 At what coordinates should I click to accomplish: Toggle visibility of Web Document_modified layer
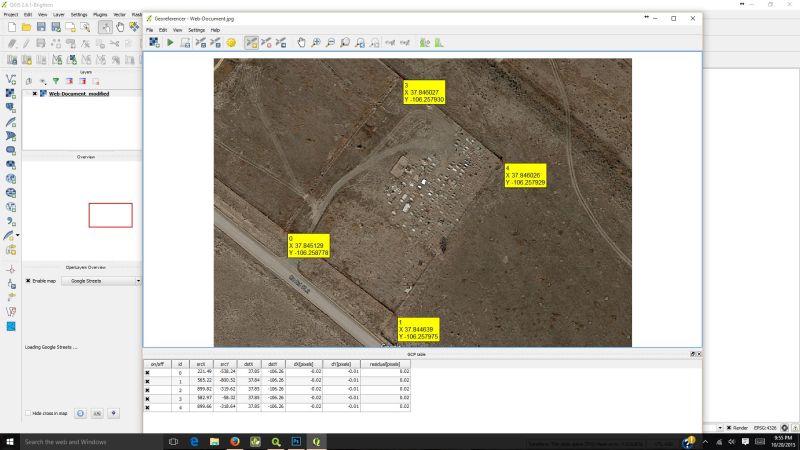pyautogui.click(x=35, y=94)
